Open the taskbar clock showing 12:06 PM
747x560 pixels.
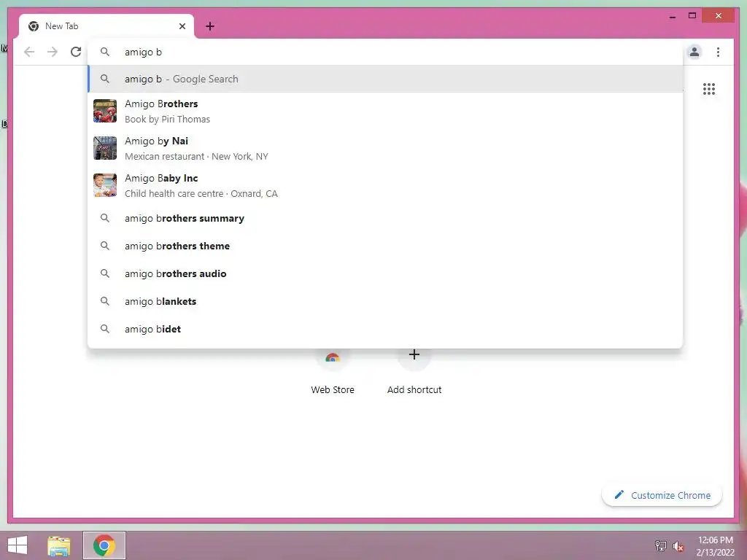715,545
